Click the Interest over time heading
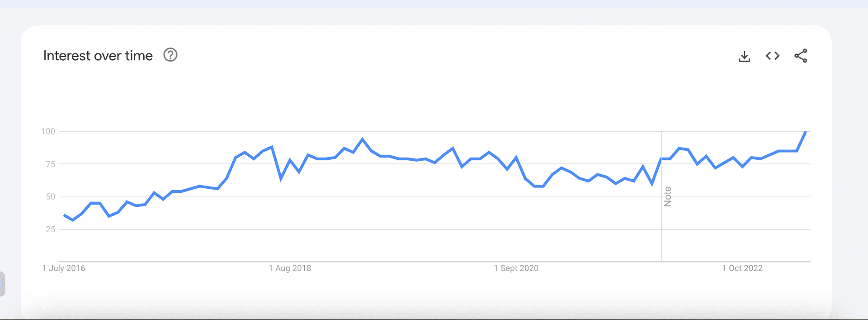Image resolution: width=868 pixels, height=320 pixels. click(98, 56)
